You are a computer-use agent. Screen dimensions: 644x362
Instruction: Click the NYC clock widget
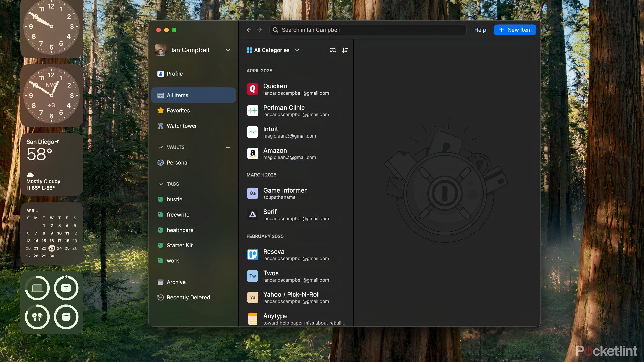tap(52, 95)
